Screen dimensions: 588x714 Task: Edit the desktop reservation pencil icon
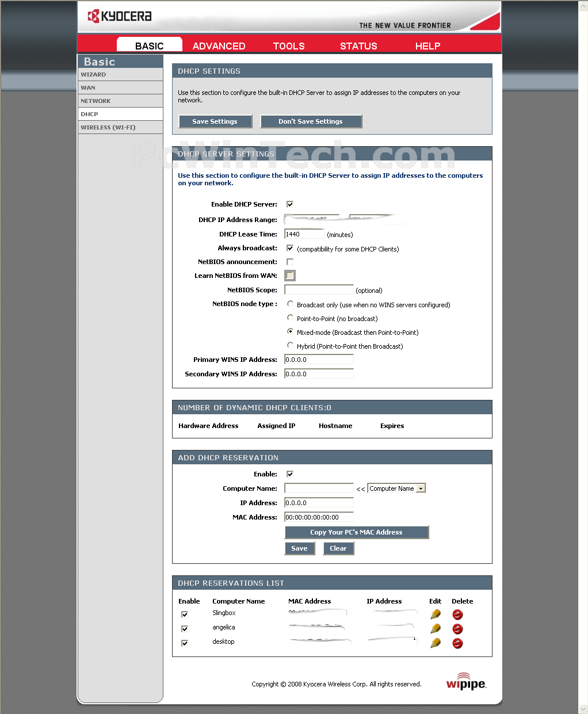pyautogui.click(x=436, y=643)
